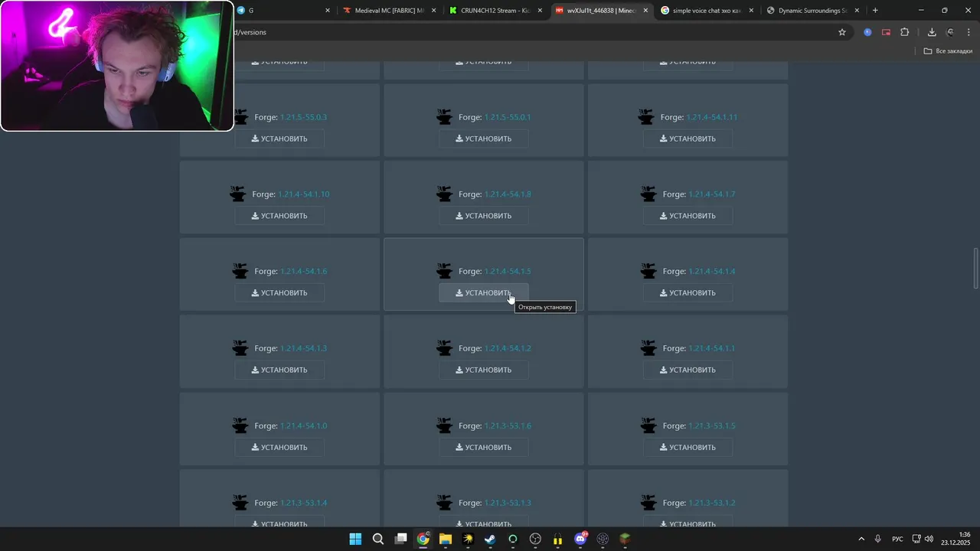Open File Explorer from the taskbar

point(445,539)
